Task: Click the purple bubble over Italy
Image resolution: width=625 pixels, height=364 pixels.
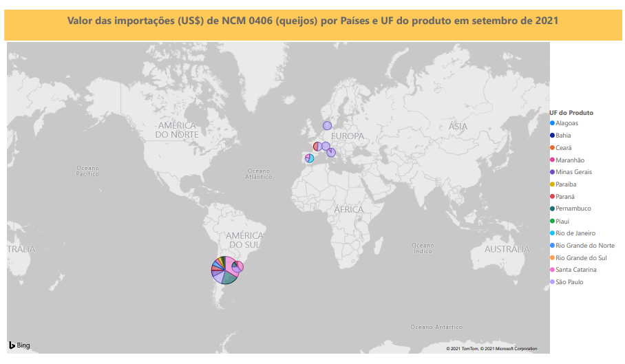Action: 331,153
